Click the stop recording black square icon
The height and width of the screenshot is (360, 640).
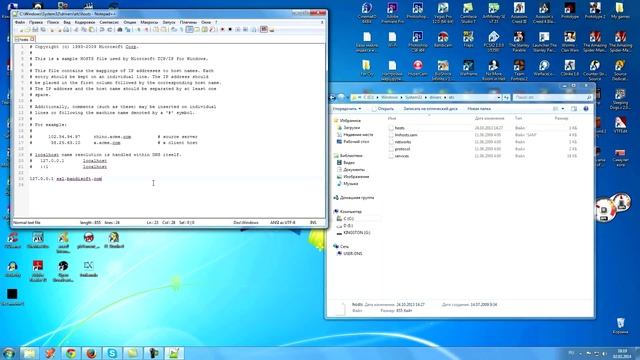point(230,29)
